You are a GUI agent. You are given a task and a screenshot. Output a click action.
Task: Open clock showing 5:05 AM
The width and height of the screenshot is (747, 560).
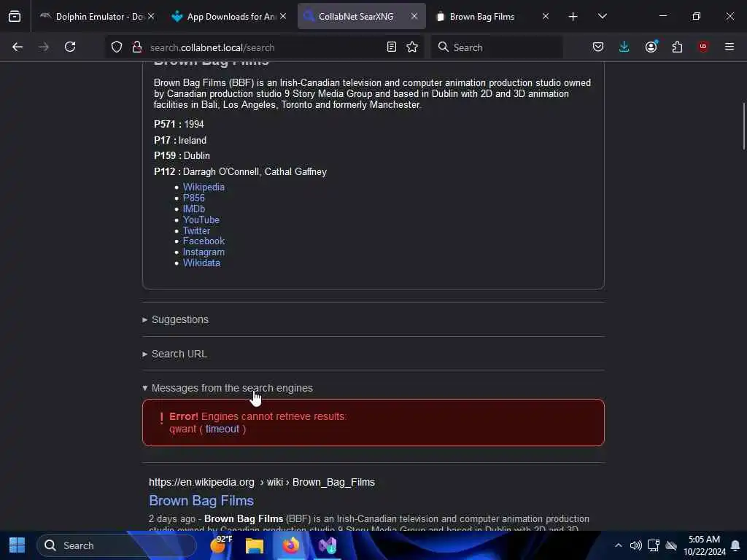coord(705,545)
